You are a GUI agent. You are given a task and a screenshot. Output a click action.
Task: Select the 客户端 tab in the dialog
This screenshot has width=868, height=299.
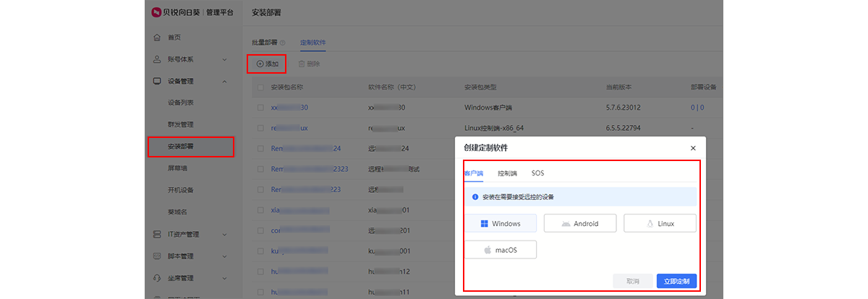473,173
